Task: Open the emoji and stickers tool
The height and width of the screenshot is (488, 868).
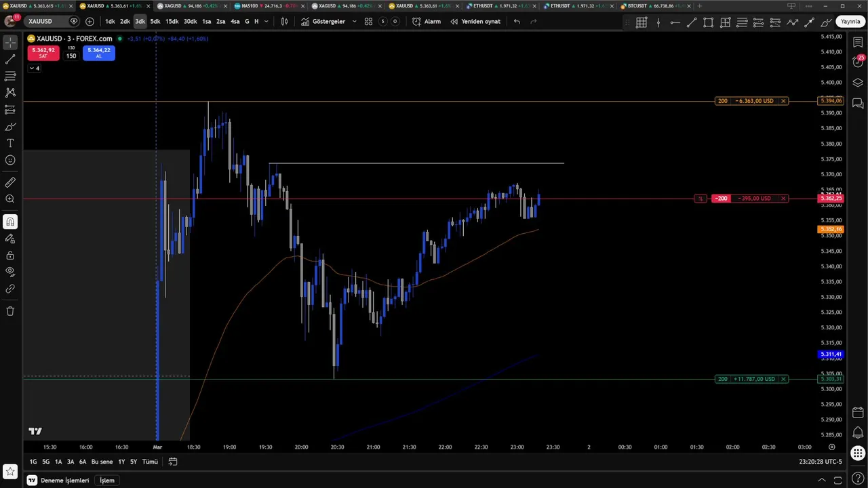Action: pos(10,161)
